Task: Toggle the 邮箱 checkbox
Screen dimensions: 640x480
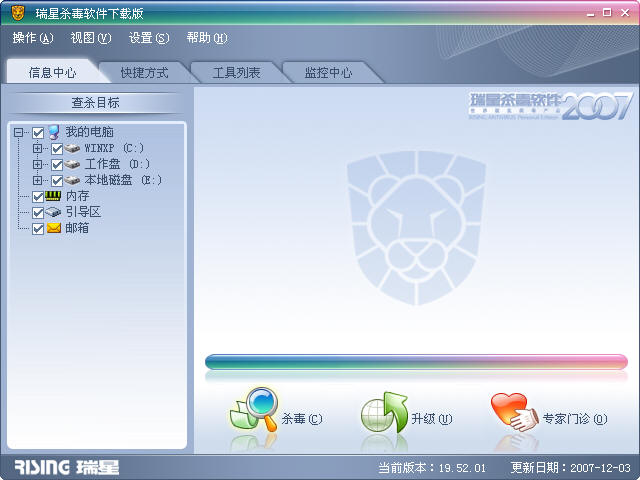Action: click(38, 228)
